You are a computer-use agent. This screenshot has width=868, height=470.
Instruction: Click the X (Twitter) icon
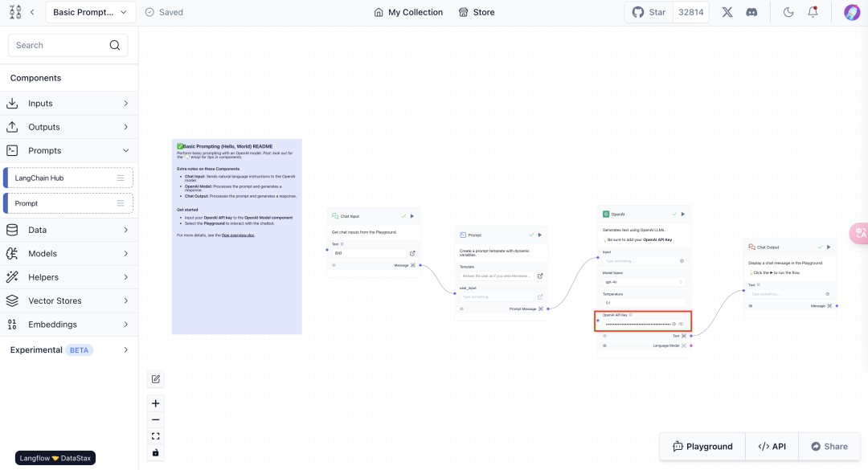(x=727, y=12)
